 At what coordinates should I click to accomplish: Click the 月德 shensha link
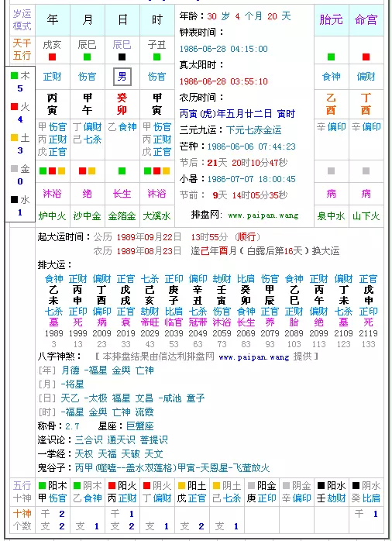[70, 370]
